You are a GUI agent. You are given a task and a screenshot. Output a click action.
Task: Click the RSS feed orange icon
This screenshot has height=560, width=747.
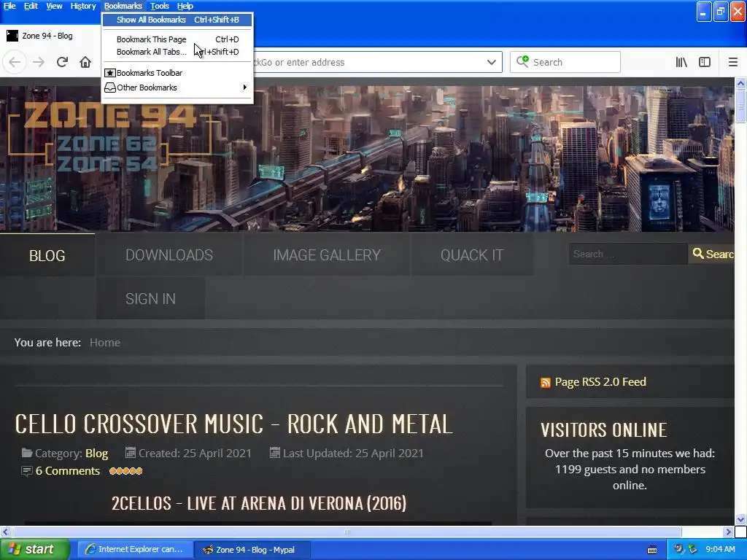546,382
